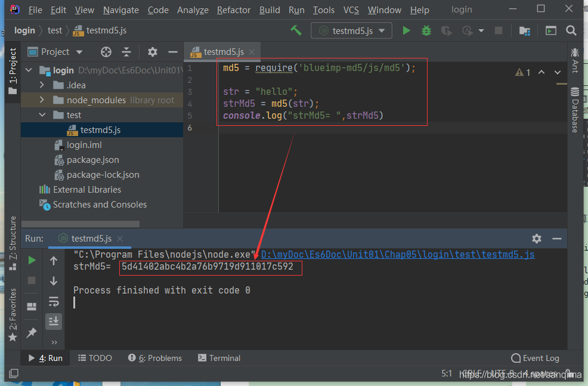This screenshot has height=386, width=588.
Task: Go to next highlighted error arrow
Action: 558,72
